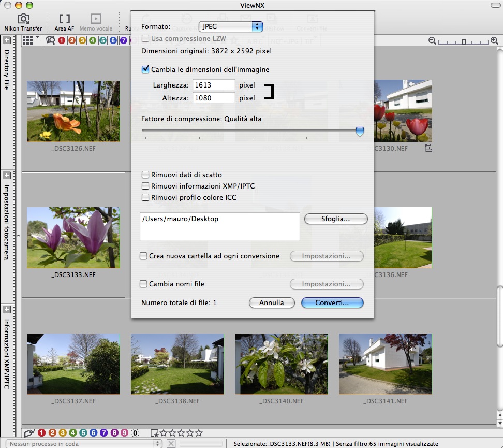Apply red label 1 in bottom bar
The image size is (503, 448).
pos(42,433)
